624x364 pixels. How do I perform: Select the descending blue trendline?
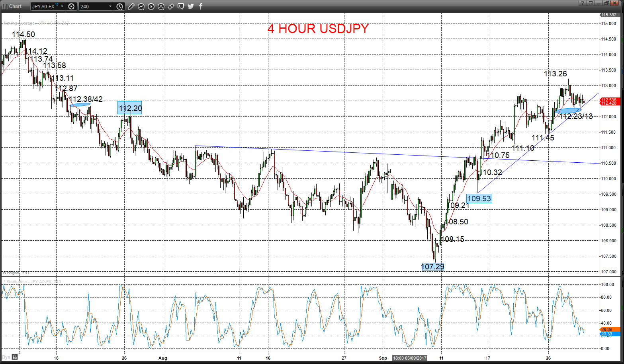tap(396, 154)
